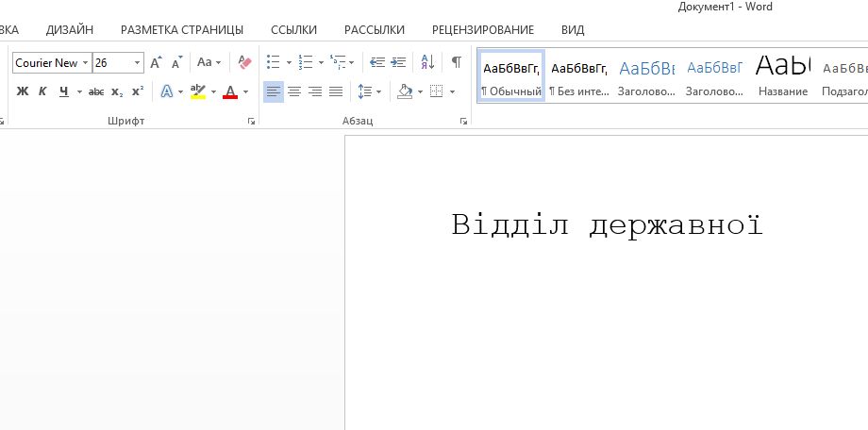Apply the Название style

[x=783, y=76]
